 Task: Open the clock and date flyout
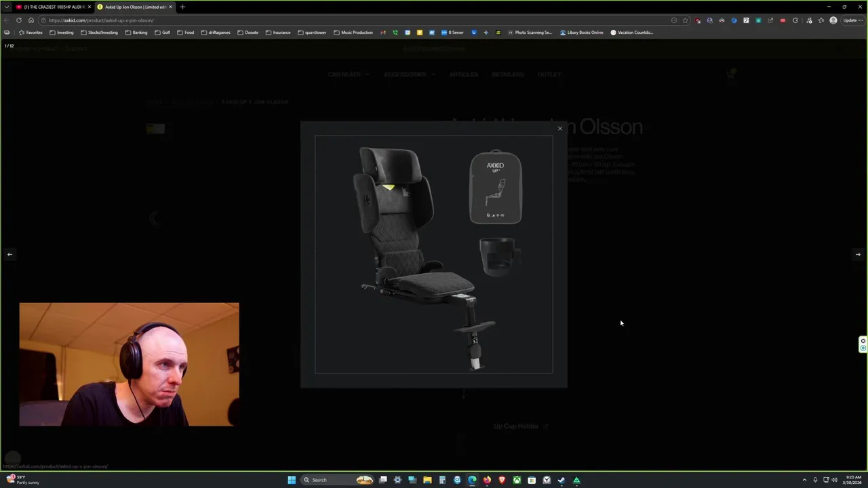tap(853, 480)
